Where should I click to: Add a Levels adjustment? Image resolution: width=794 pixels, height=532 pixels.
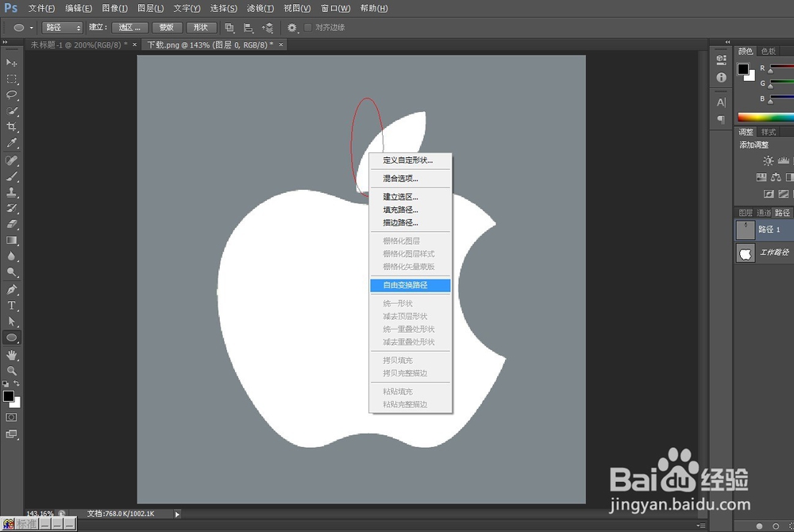[784, 161]
